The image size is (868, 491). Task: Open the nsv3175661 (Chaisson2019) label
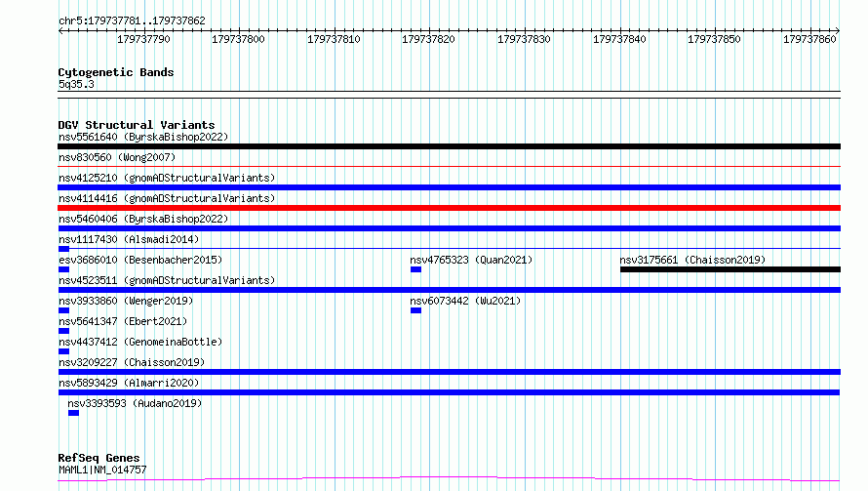(x=692, y=260)
